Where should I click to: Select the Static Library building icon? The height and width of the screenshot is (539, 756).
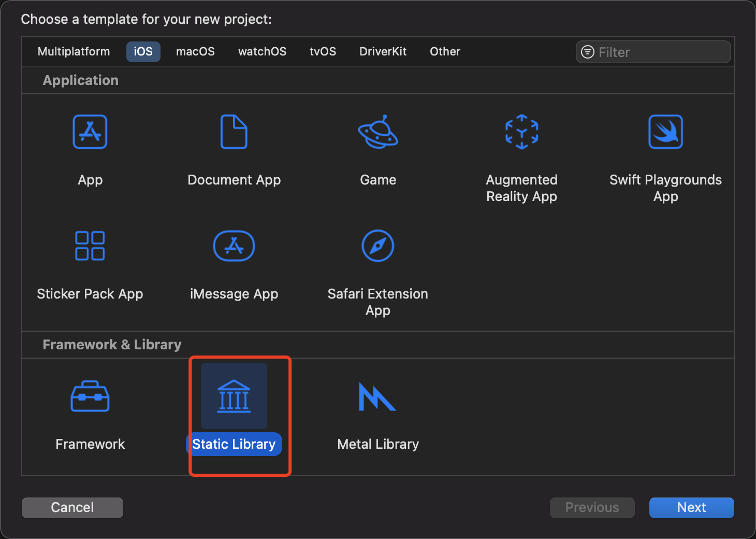(x=234, y=396)
